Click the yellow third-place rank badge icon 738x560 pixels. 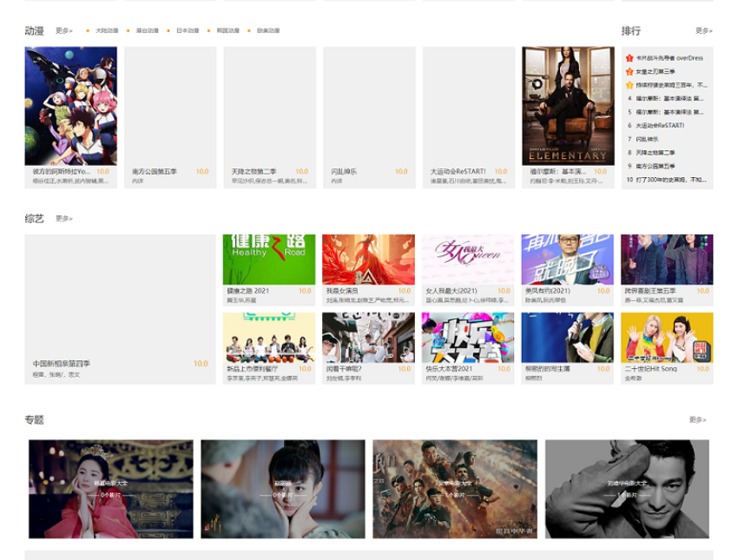[629, 85]
